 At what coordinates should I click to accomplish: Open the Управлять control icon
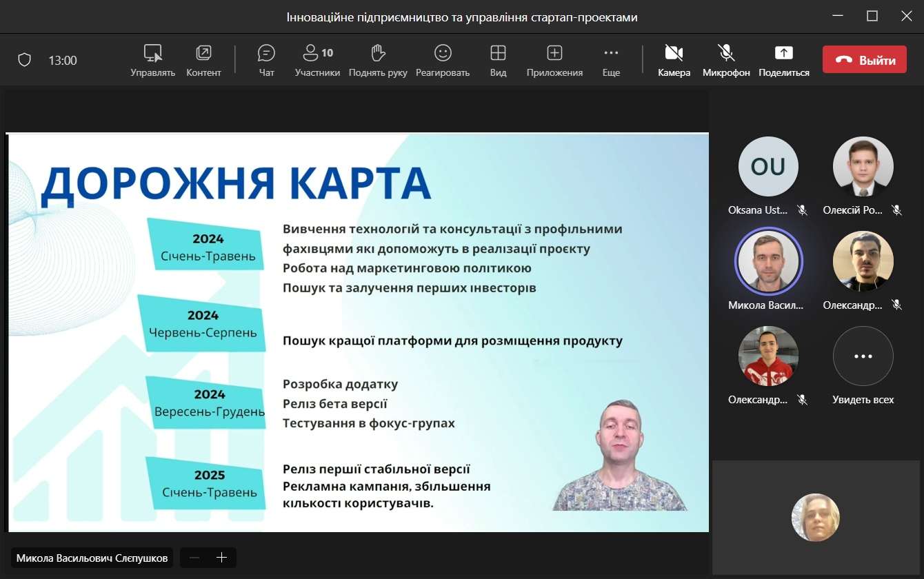click(x=152, y=59)
